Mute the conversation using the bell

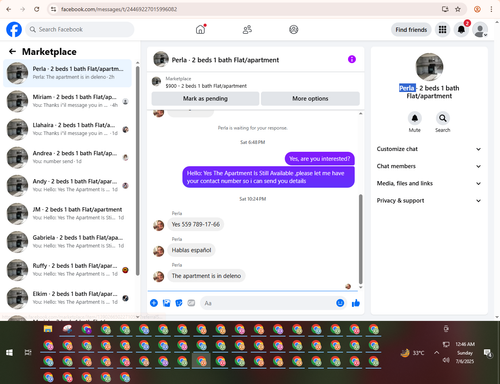(x=415, y=118)
